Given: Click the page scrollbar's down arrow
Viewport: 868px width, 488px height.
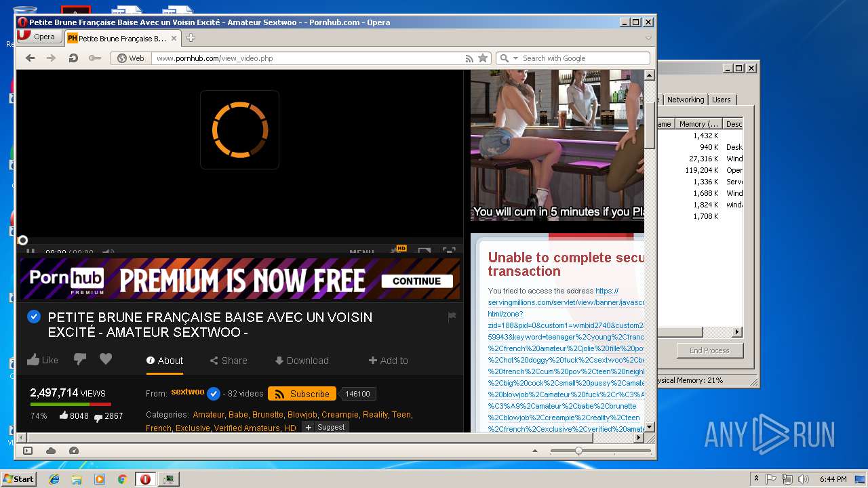Looking at the screenshot, I should (649, 427).
